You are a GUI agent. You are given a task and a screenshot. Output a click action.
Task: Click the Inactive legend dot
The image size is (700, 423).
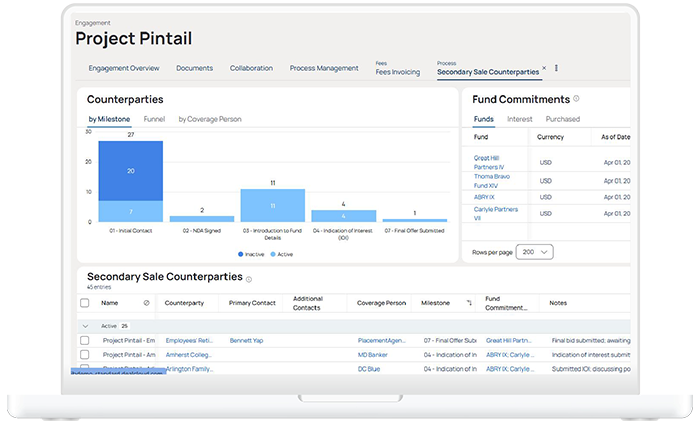pos(240,255)
